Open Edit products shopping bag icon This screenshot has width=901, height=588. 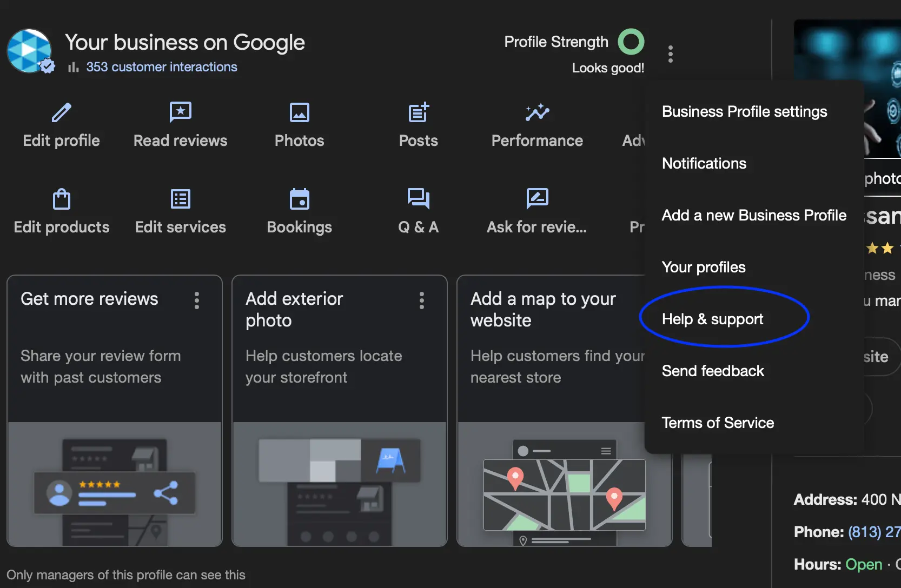pyautogui.click(x=61, y=198)
